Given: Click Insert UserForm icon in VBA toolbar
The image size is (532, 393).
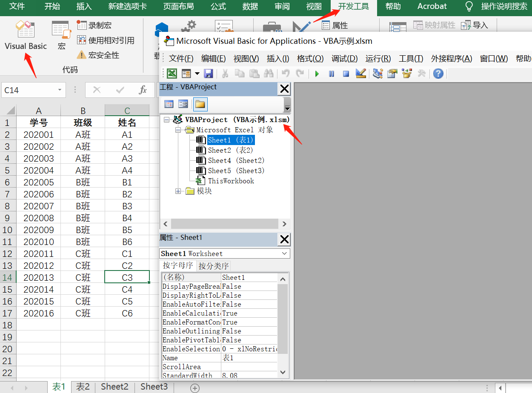Looking at the screenshot, I should (x=186, y=74).
